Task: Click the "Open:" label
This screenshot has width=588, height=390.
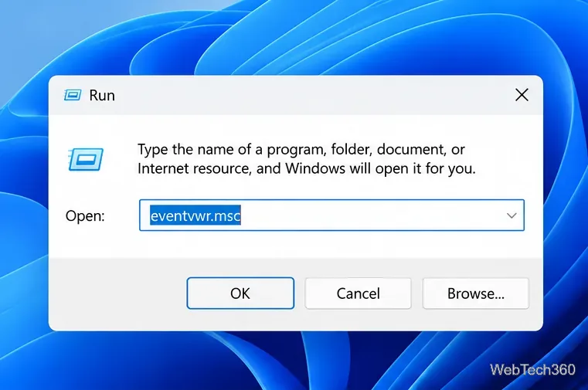Action: click(85, 216)
